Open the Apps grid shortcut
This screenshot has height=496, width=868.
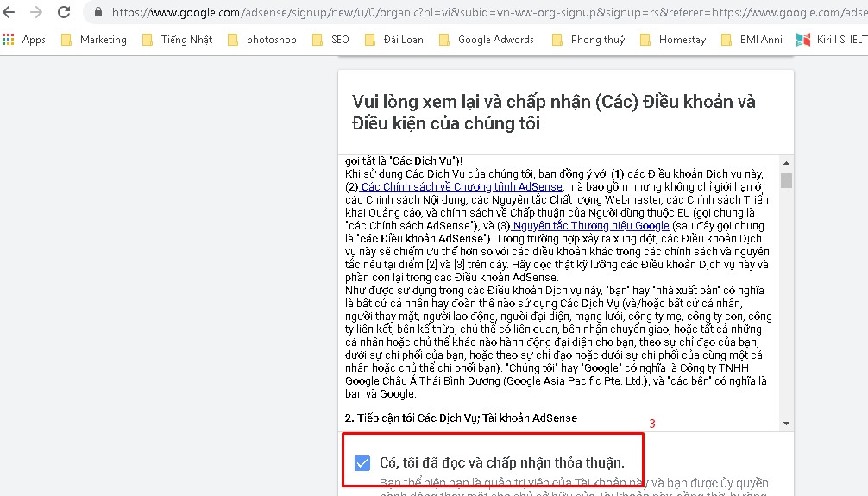(24, 40)
